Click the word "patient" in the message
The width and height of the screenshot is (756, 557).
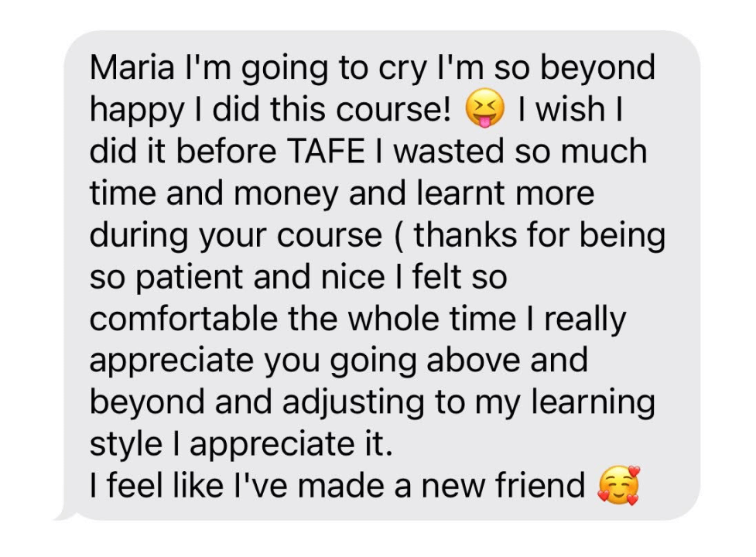click(190, 278)
